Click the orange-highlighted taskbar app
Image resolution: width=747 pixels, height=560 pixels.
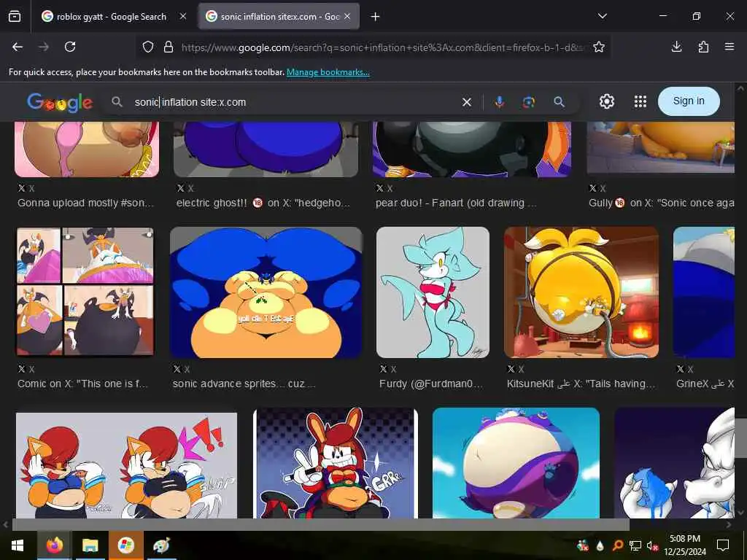coord(125,545)
